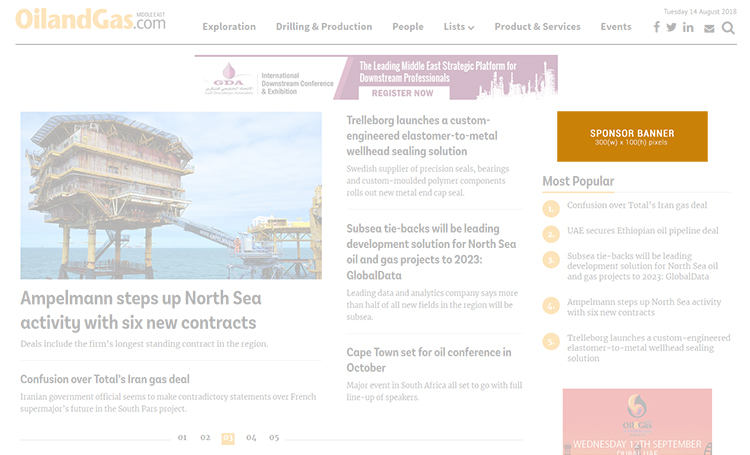Open Trelleborg wellhead sealing article headline
Screen dimensions: 750x455
(x=422, y=136)
